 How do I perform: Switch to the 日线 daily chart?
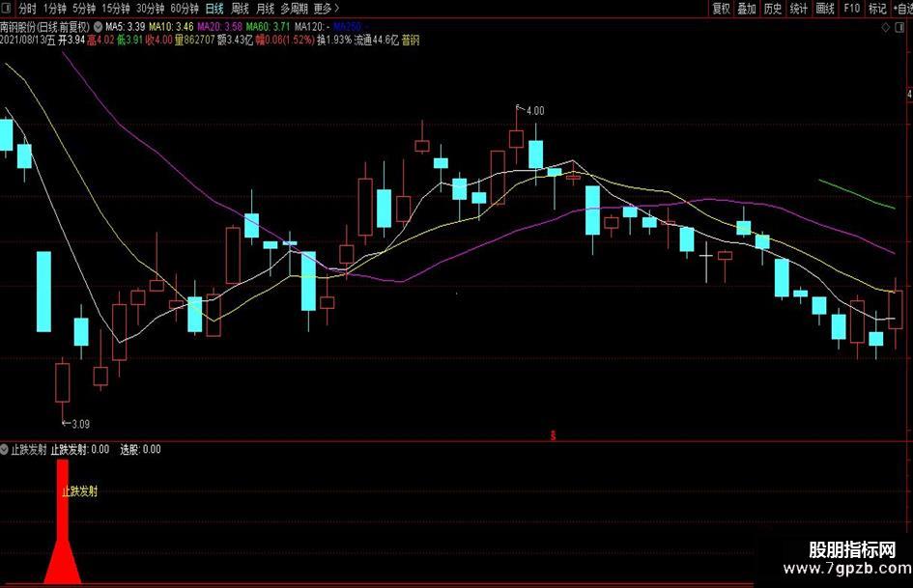tap(214, 9)
